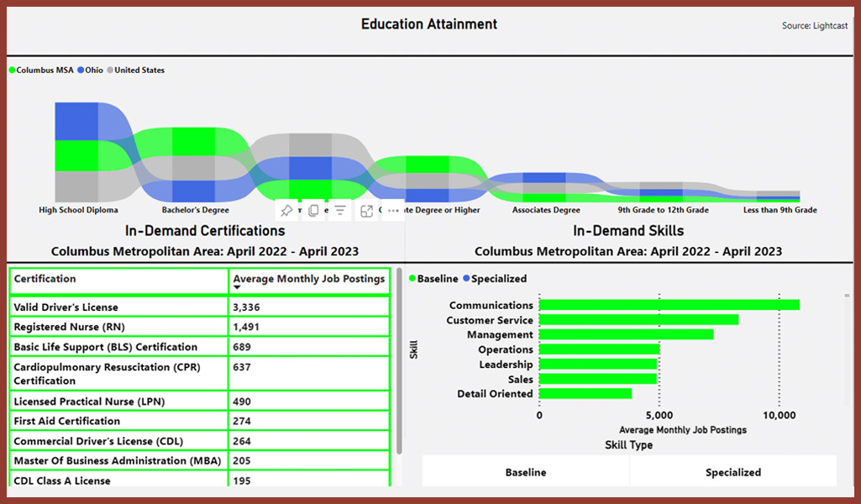861x504 pixels.
Task: Click the Skill Type slicer heading
Action: (628, 444)
